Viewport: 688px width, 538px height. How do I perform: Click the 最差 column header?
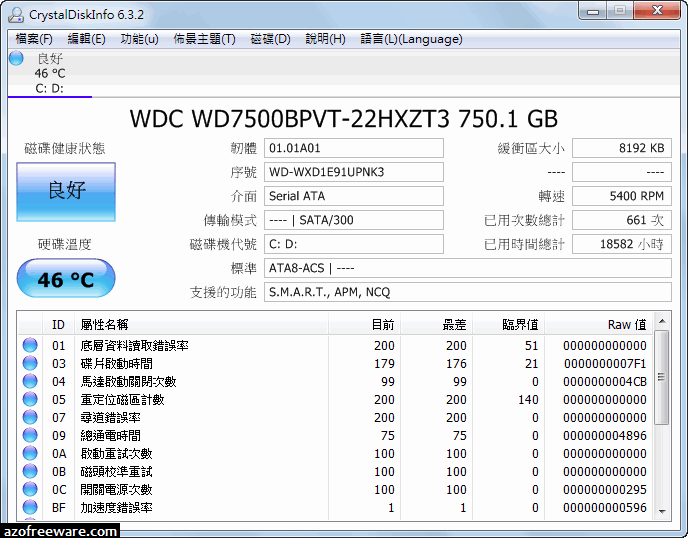[x=436, y=325]
